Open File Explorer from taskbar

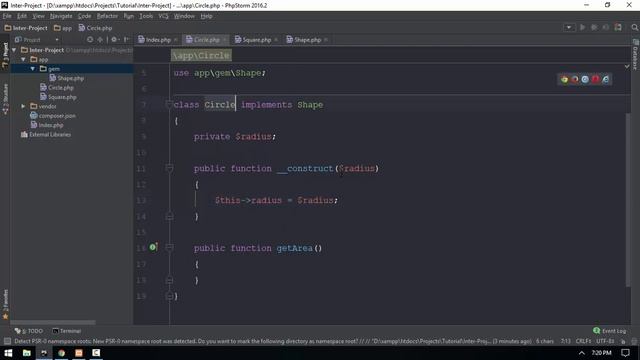pos(27,353)
